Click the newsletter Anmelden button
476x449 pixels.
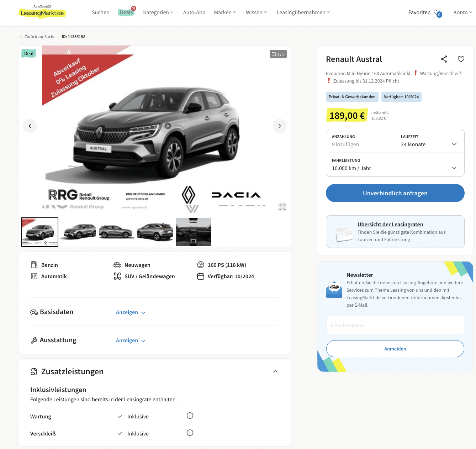pos(395,349)
